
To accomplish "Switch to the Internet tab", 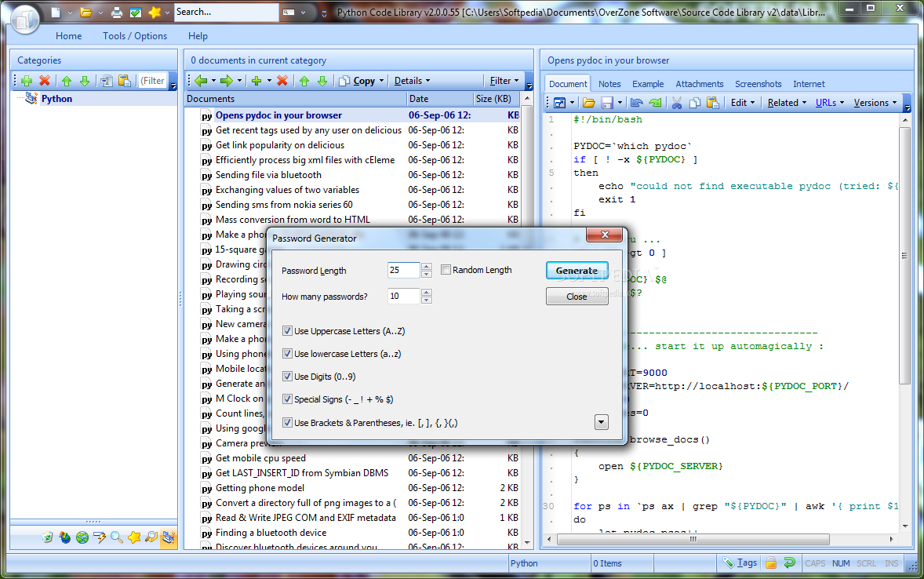I will pos(809,84).
